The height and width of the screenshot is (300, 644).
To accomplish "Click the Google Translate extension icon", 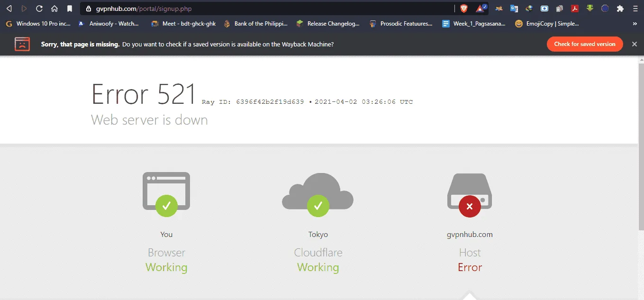I will point(514,9).
